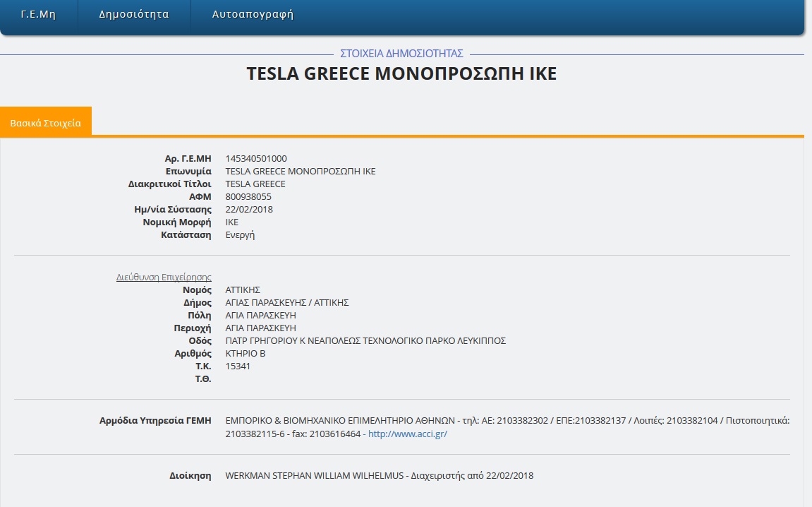
Task: Click the Νομός field label
Action: (x=197, y=290)
